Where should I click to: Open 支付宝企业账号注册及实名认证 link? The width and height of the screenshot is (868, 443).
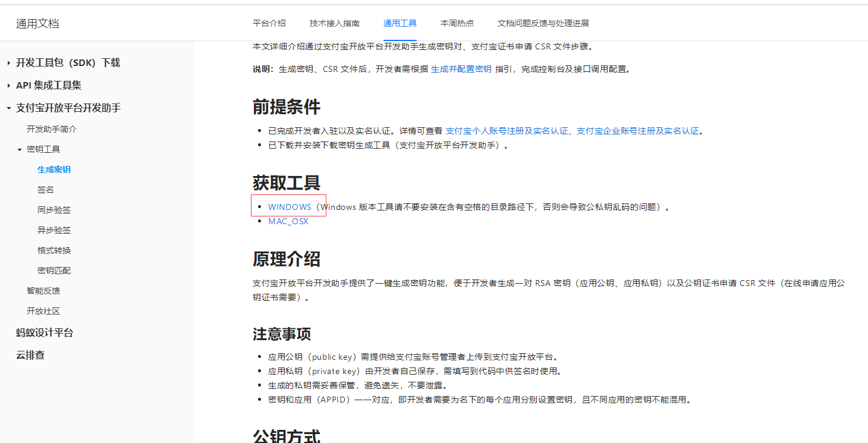click(638, 131)
